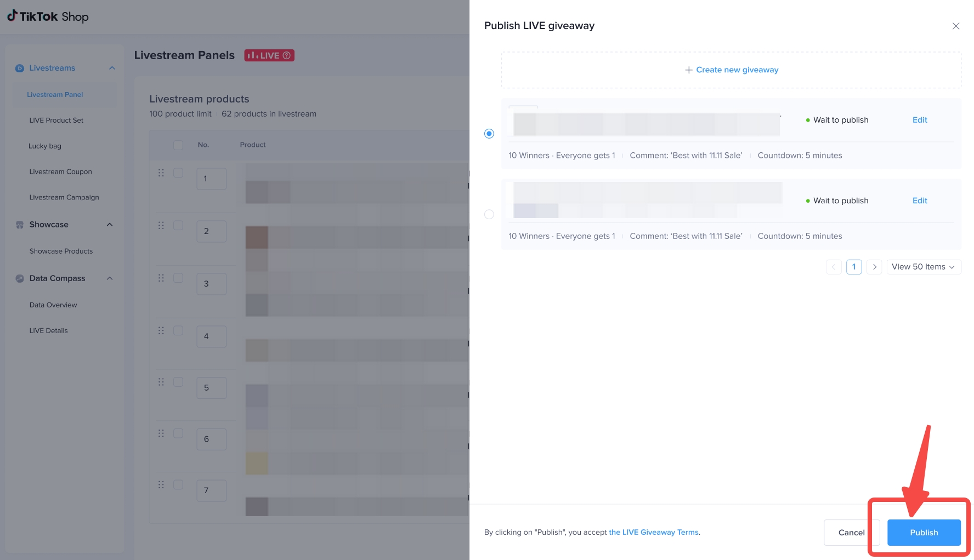Click the Livestreams play icon in sidebar
The height and width of the screenshot is (560, 974).
20,68
